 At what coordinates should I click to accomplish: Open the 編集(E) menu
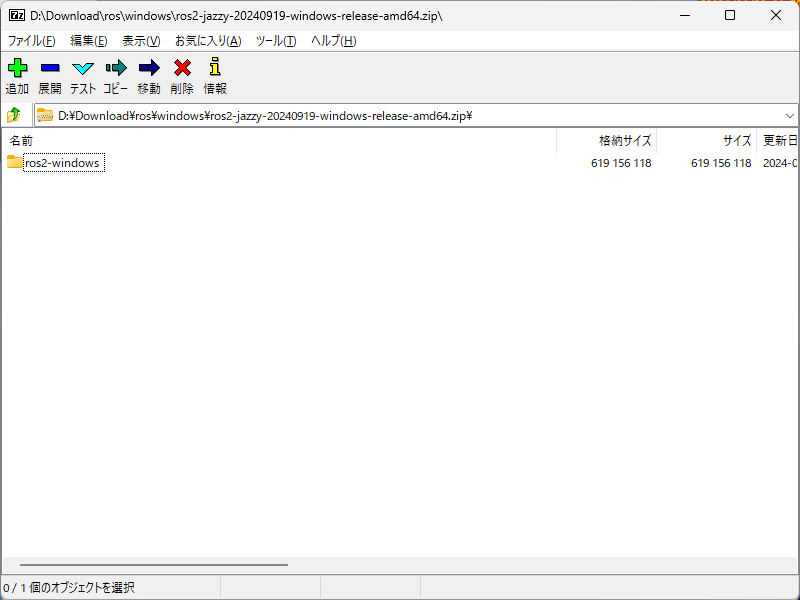point(89,41)
